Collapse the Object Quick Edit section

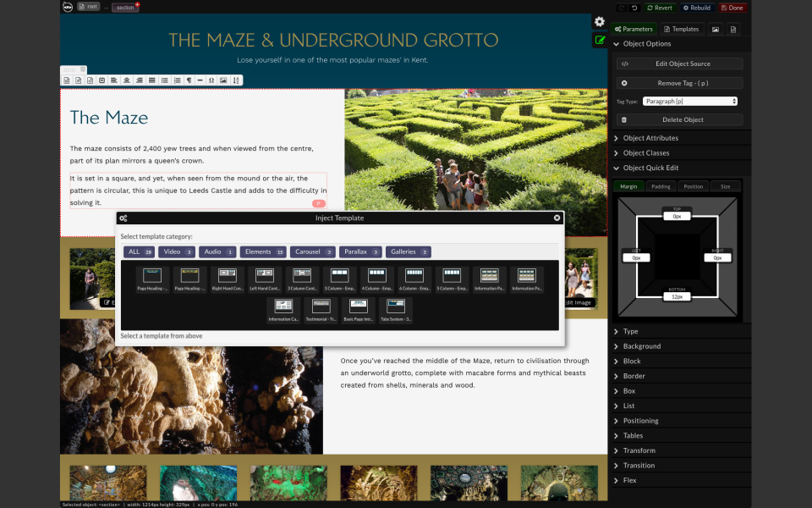[680, 168]
